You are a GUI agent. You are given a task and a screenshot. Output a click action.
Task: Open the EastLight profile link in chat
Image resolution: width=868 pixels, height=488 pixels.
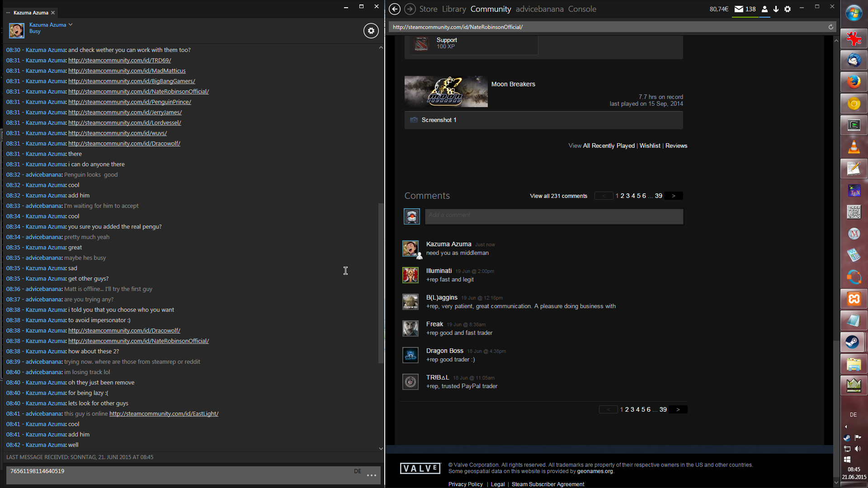164,414
